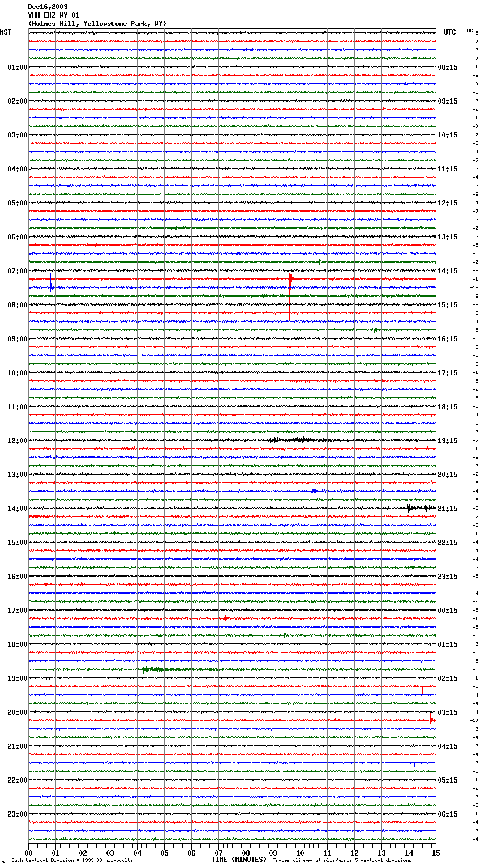Select the 14:00 MST time label
The width and height of the screenshot is (481, 868).
point(18,509)
